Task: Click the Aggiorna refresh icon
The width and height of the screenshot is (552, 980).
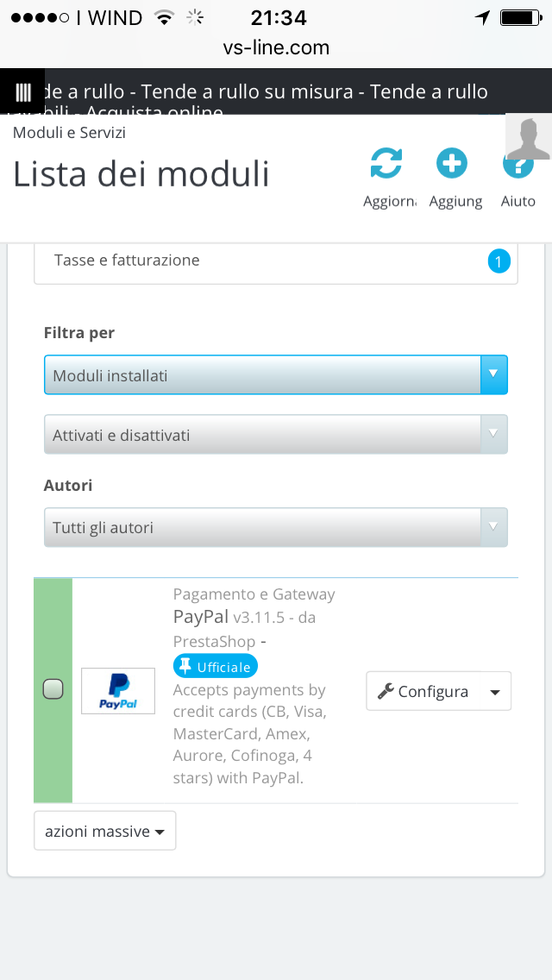Action: [x=386, y=163]
